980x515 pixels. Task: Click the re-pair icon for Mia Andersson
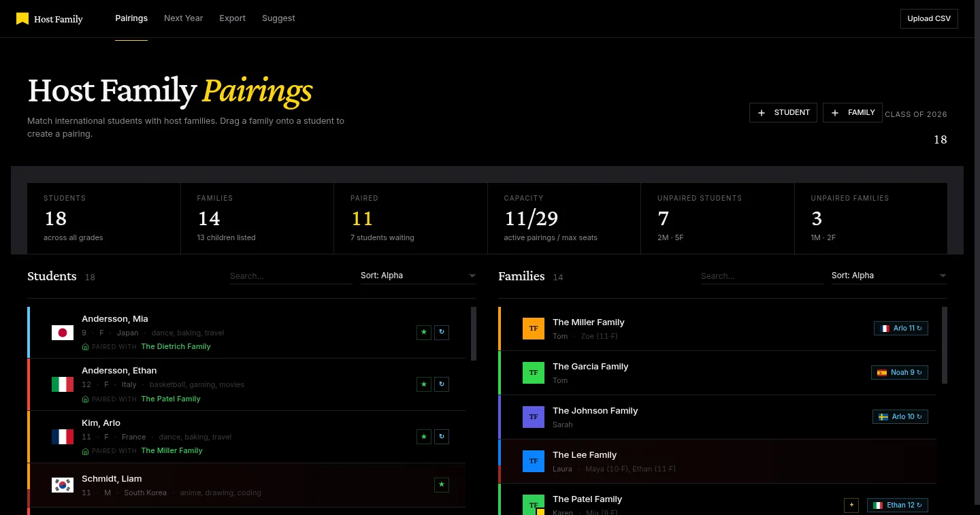click(442, 332)
